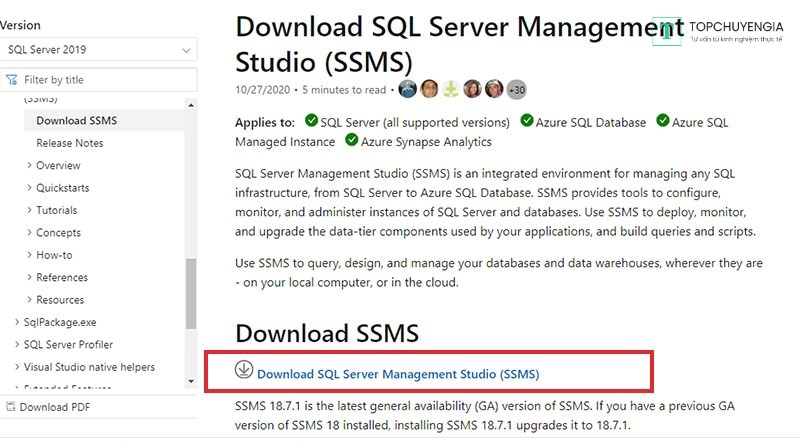
Task: Expand the Quickstarts section
Action: pos(30,188)
